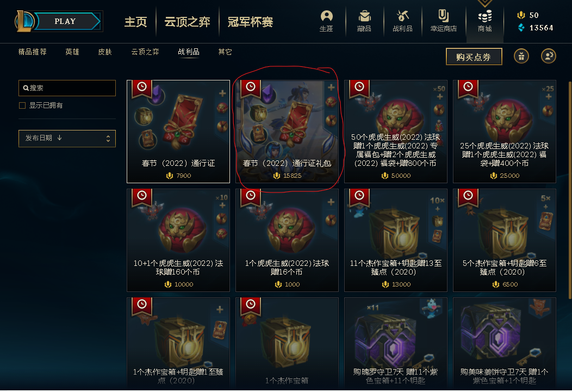
Task: Click the store page vertical scrollbar
Action: click(569, 190)
